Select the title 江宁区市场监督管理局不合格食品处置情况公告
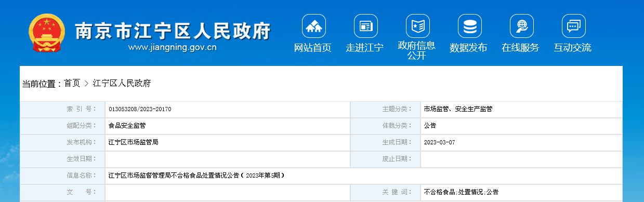This screenshot has width=644, height=202. (196, 176)
